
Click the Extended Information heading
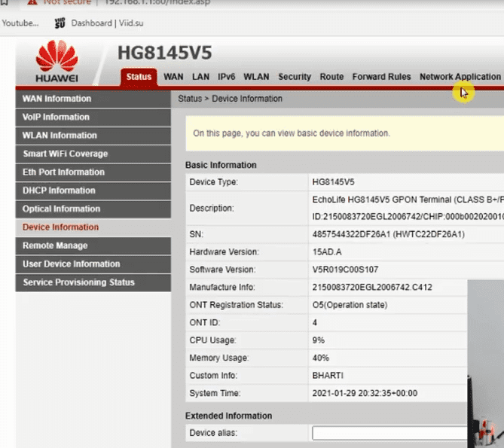click(228, 416)
